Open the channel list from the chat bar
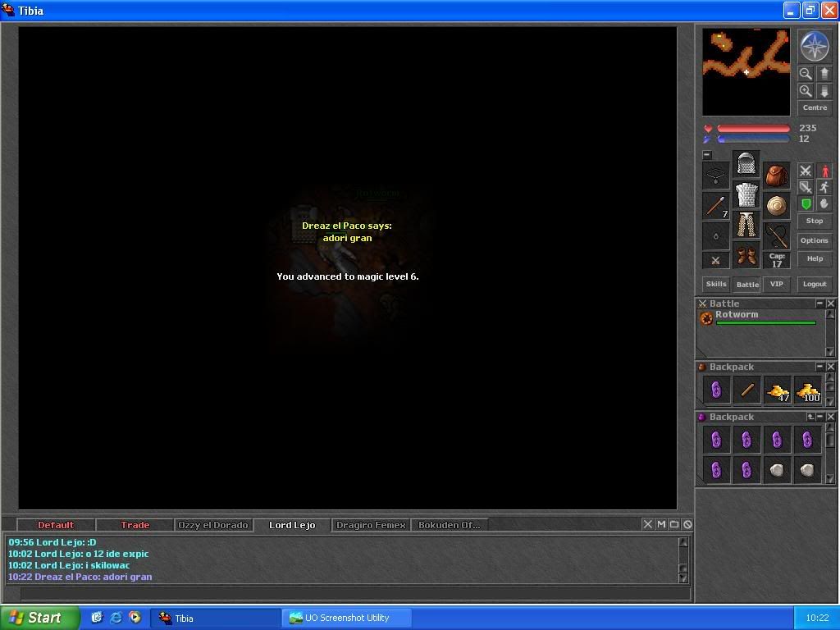 (674, 524)
